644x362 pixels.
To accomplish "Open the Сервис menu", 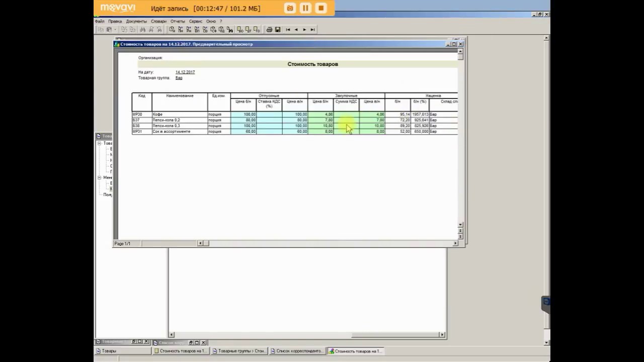I will (196, 22).
